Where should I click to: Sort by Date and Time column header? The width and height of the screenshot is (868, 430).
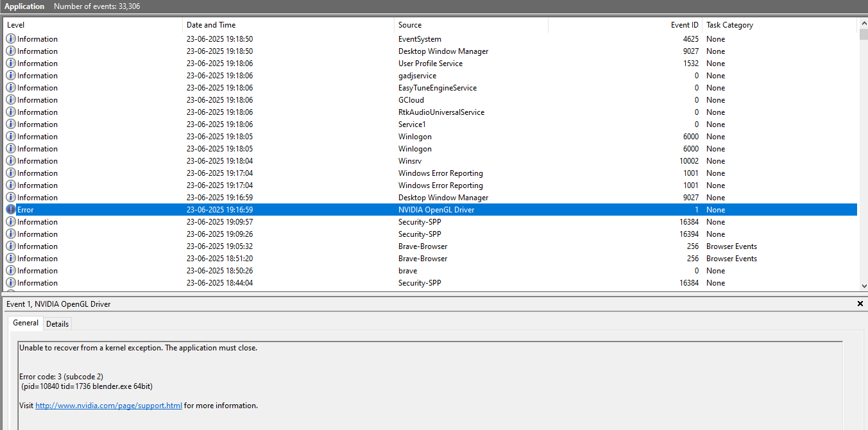click(288, 25)
